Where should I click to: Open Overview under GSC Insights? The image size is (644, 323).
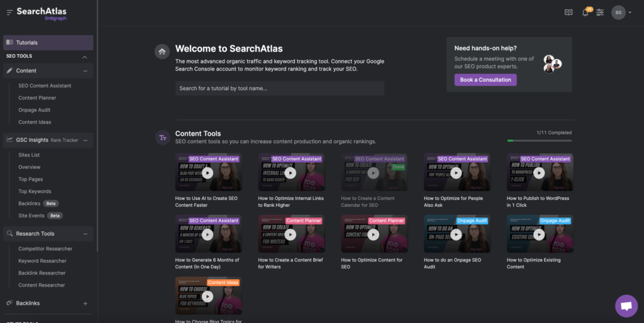[x=29, y=167]
